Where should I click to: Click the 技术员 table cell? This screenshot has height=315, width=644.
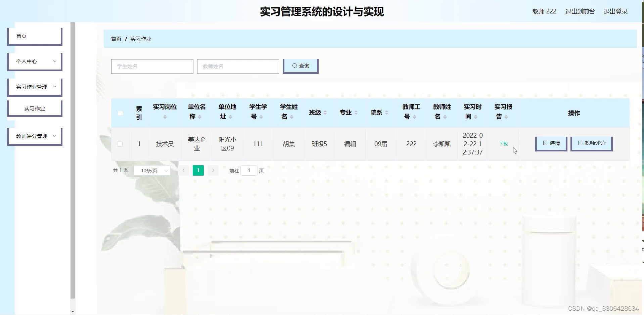point(165,144)
